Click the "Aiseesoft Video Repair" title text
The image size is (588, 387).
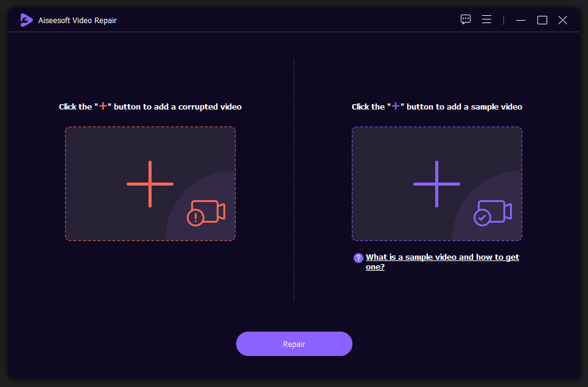(x=77, y=21)
